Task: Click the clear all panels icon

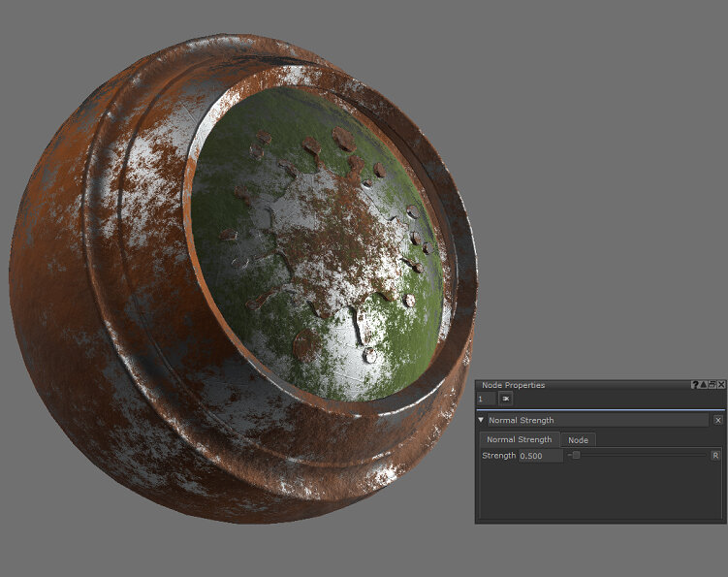Action: pos(505,399)
